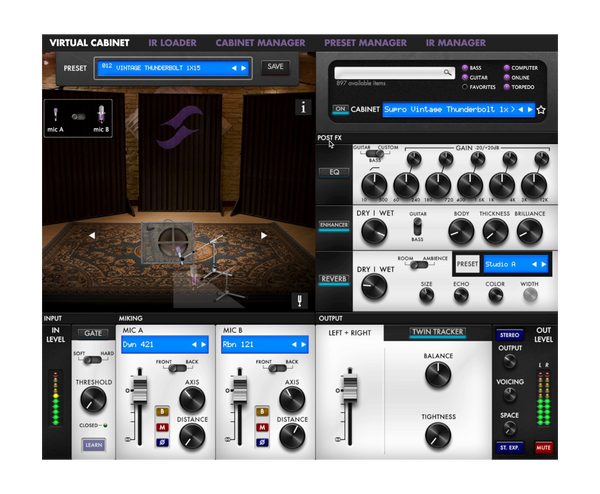Open the Vintage Thunderbolt preset dropdown
This screenshot has height=494, width=600.
click(170, 68)
